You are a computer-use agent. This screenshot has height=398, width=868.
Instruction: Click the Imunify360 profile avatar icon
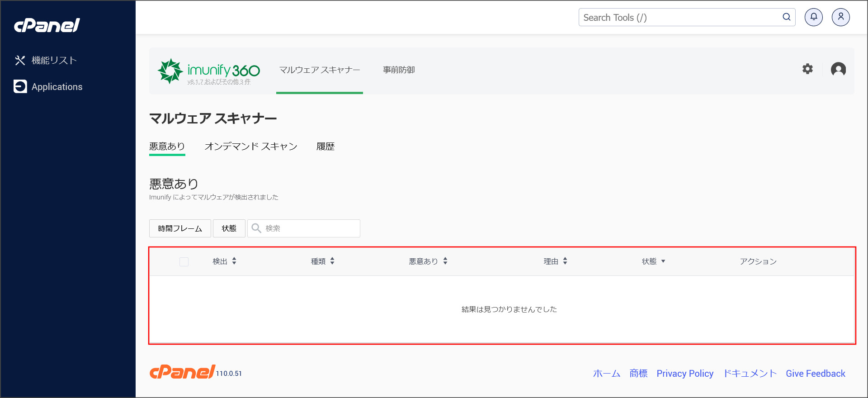coord(838,69)
